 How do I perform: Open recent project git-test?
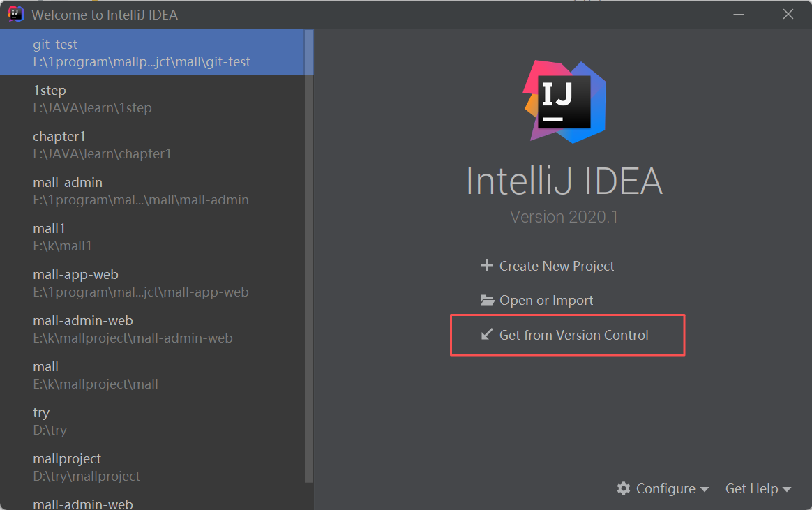(x=153, y=52)
